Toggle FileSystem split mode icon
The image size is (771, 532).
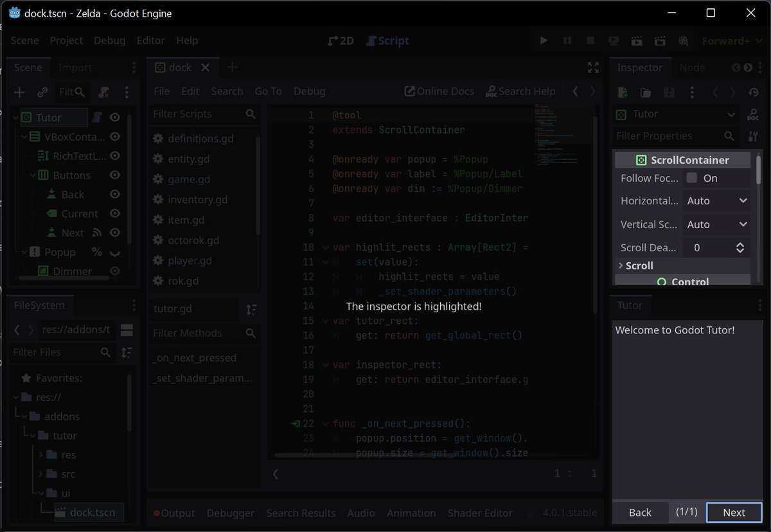[127, 330]
